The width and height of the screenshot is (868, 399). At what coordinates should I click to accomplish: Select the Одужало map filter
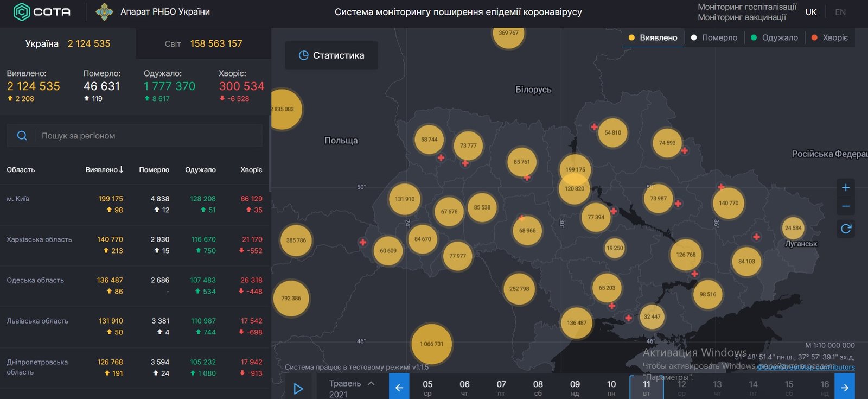774,37
